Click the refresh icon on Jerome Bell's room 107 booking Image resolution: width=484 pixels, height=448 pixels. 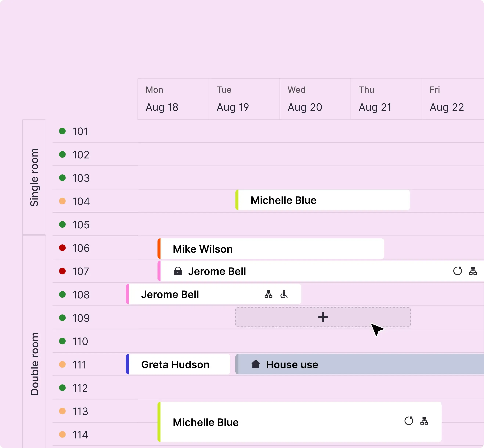(x=458, y=271)
